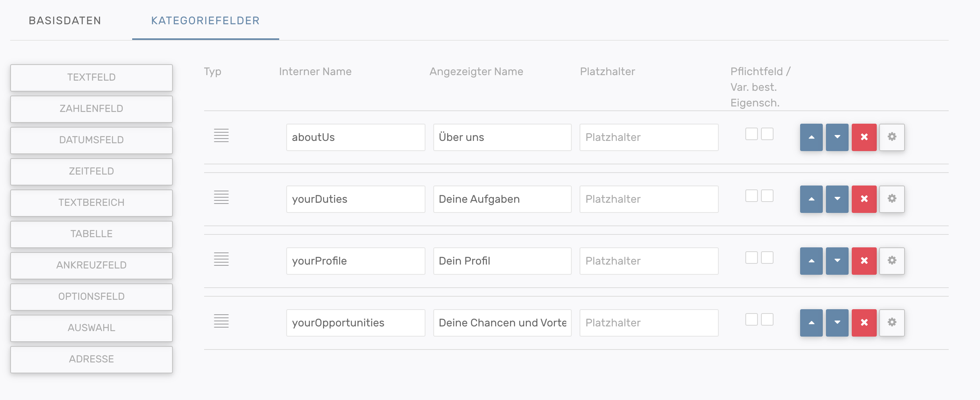
Task: Delete the yourProfile field row
Action: coord(864,261)
